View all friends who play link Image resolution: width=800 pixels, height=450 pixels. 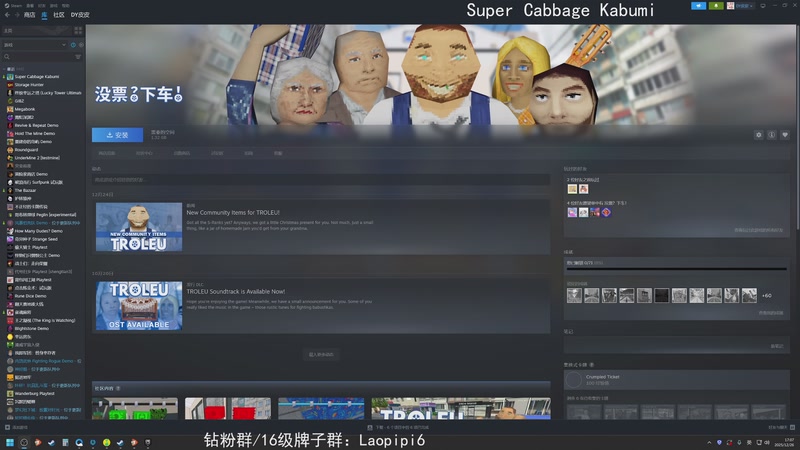click(x=759, y=230)
